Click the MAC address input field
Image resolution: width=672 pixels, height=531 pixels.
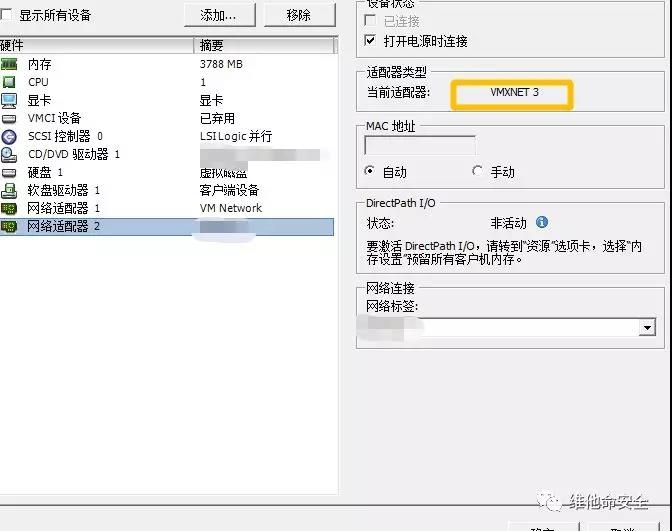pyautogui.click(x=420, y=146)
